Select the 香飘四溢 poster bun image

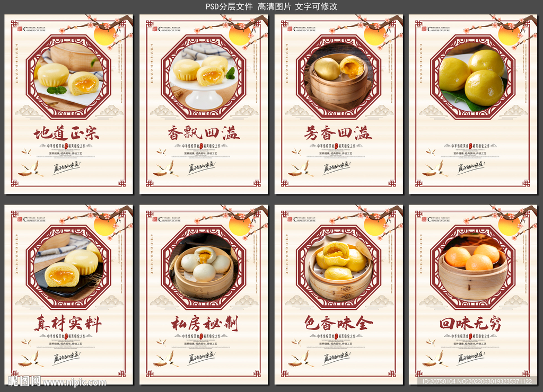click(x=204, y=77)
